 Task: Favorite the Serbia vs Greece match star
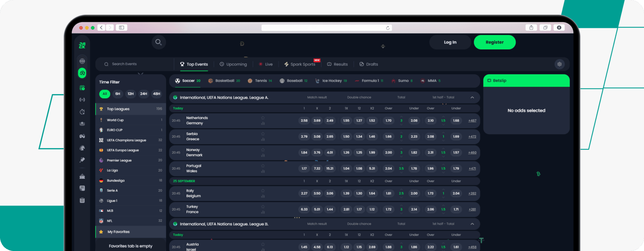coord(263,134)
